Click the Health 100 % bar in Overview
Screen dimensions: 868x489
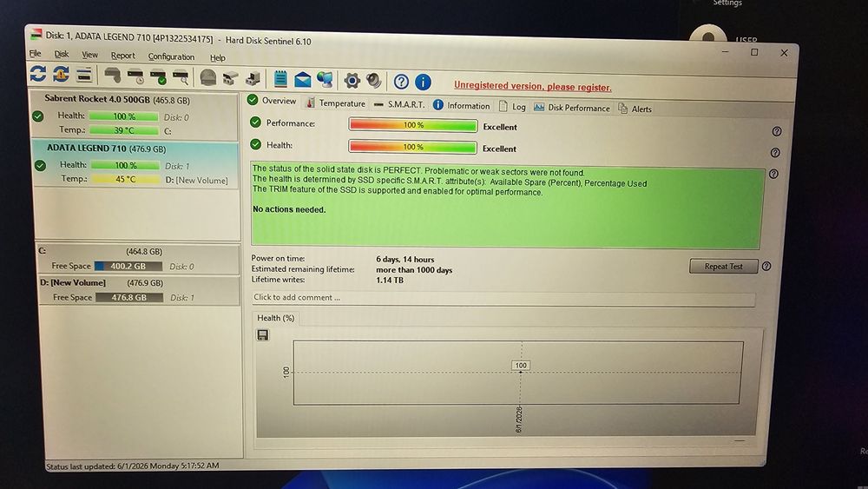(x=412, y=147)
